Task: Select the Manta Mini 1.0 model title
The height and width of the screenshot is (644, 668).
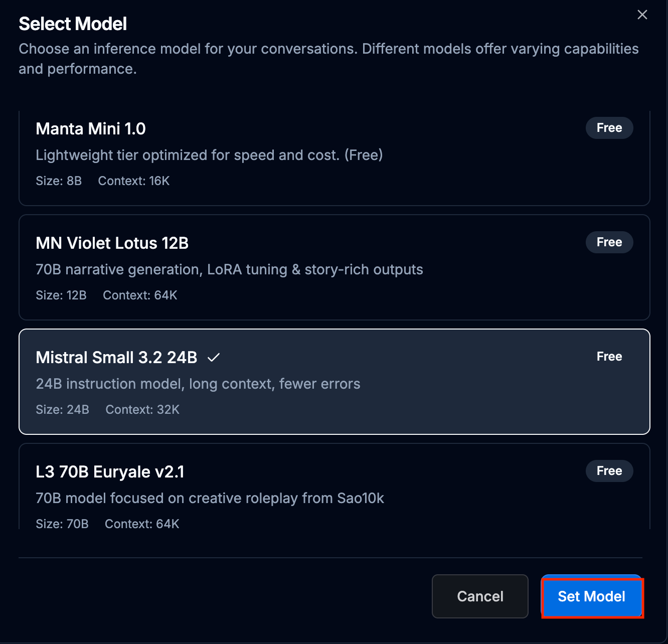Action: [91, 129]
